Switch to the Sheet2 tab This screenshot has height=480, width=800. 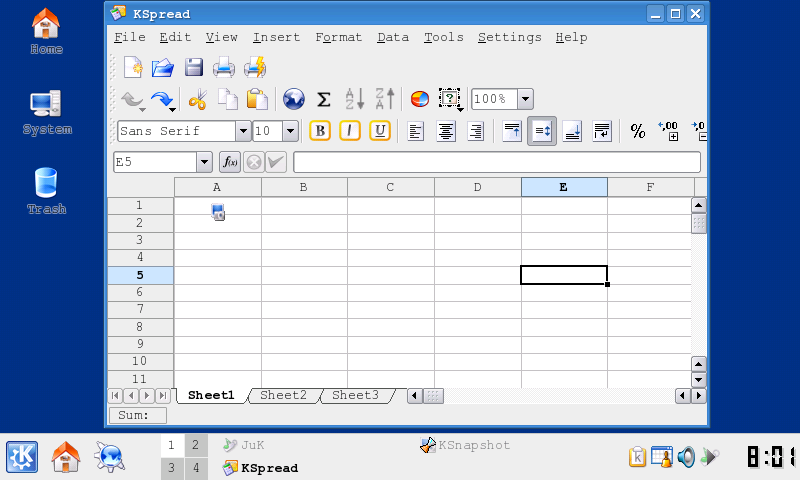coord(283,395)
